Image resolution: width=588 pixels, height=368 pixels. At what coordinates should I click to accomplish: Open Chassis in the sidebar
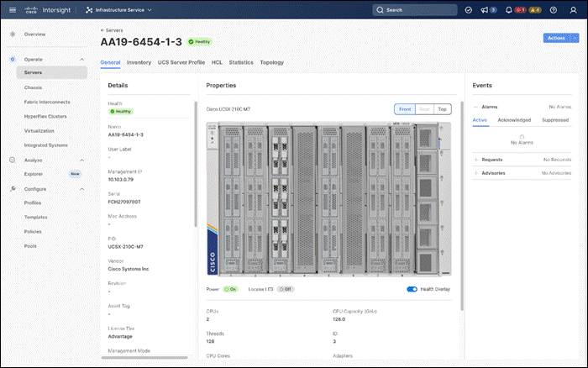click(33, 87)
